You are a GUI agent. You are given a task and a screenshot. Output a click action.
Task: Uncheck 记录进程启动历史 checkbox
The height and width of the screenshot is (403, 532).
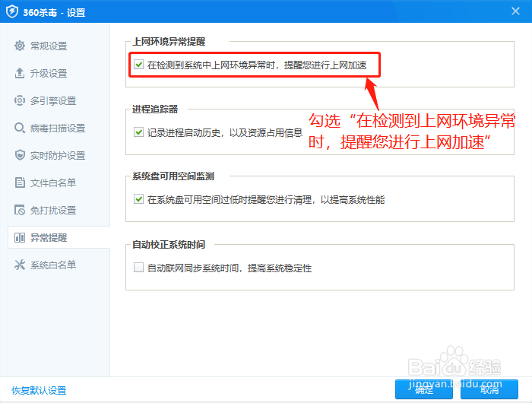[x=138, y=132]
